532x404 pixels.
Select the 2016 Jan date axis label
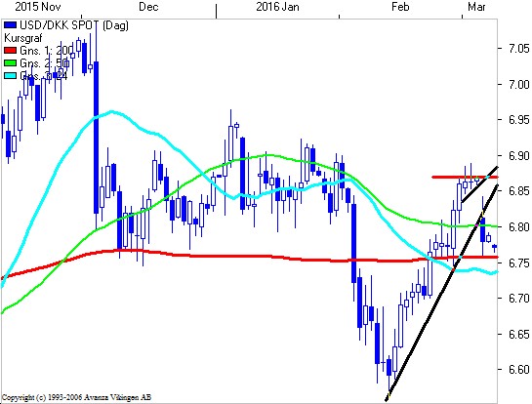point(277,7)
